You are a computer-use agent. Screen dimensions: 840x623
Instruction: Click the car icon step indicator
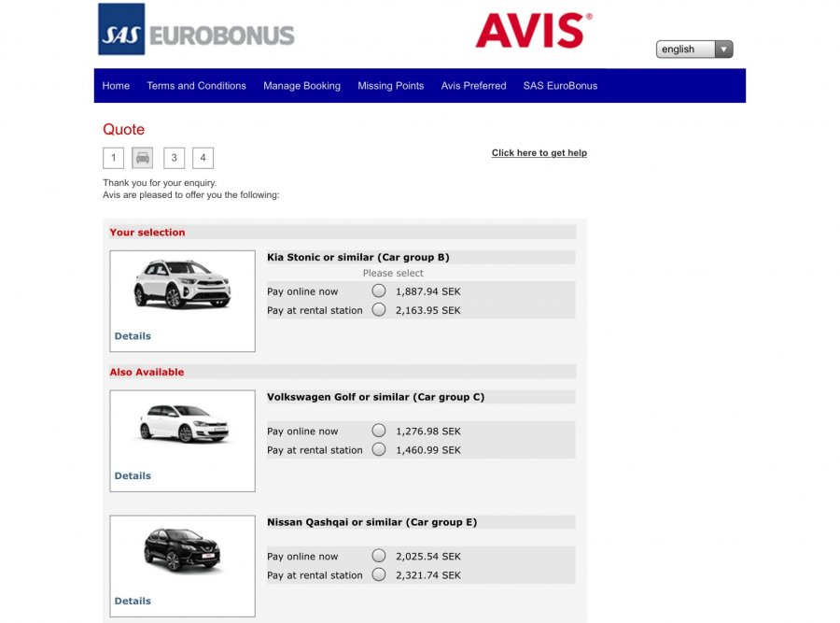[142, 158]
